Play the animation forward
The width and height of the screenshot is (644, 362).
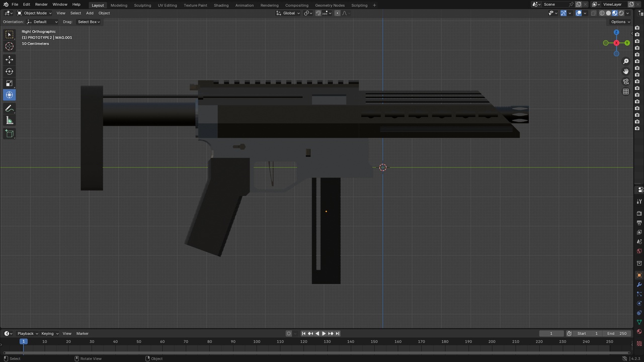(x=324, y=333)
